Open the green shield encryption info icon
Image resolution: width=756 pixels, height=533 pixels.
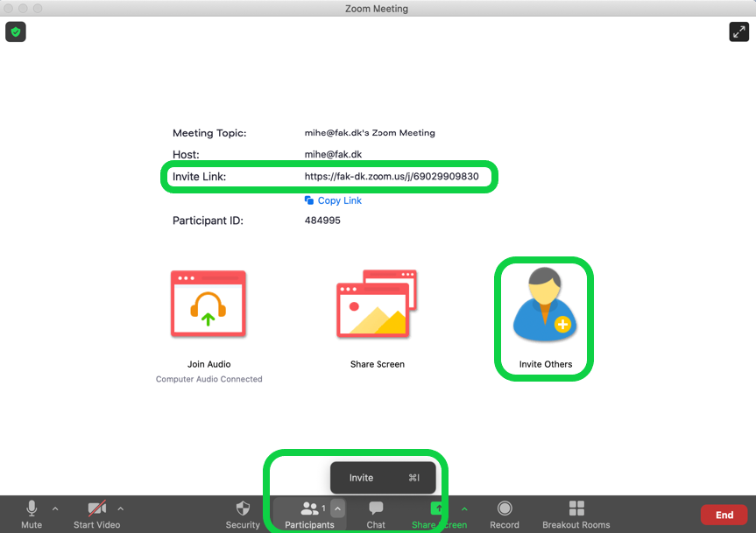click(x=16, y=32)
